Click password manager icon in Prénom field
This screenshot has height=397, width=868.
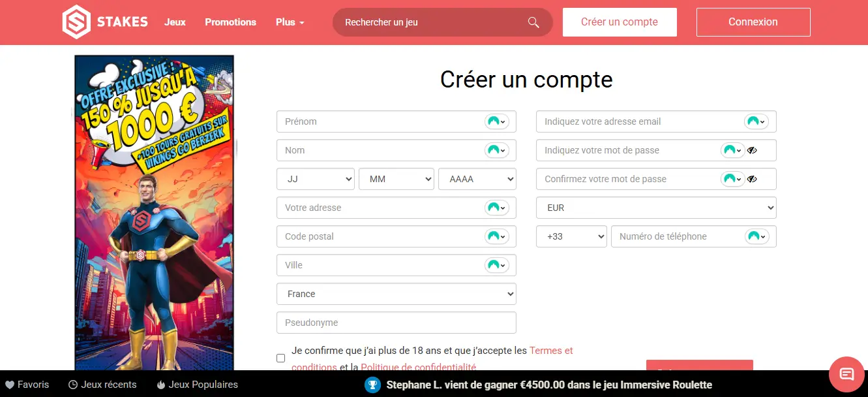pyautogui.click(x=496, y=121)
